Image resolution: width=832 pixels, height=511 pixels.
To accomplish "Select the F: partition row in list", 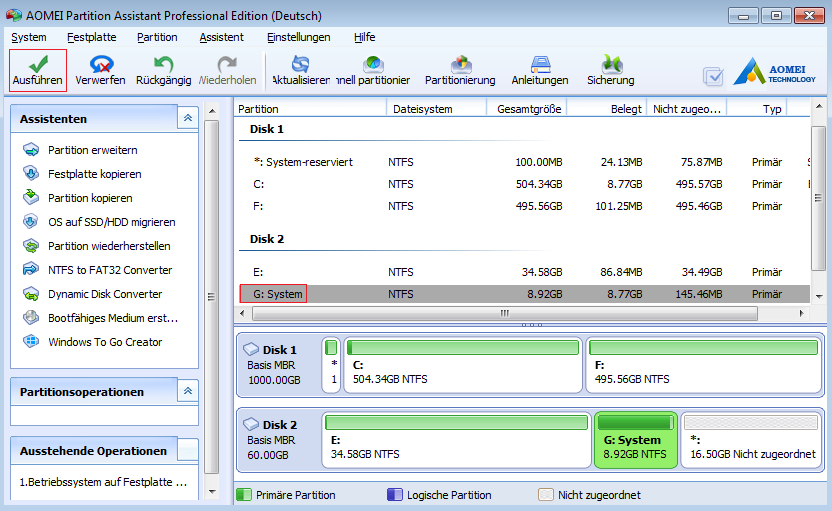I will tap(523, 206).
